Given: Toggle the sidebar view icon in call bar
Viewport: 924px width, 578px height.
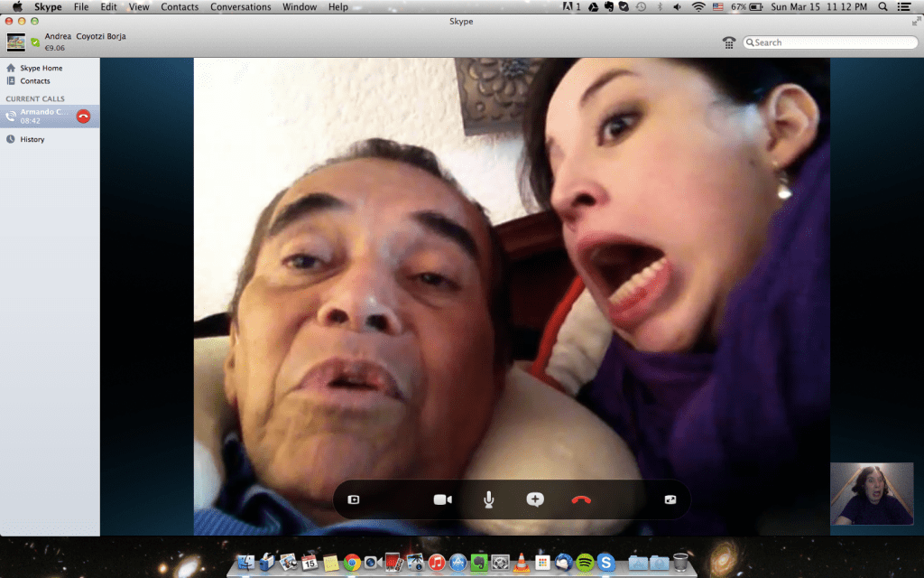Looking at the screenshot, I should 354,499.
